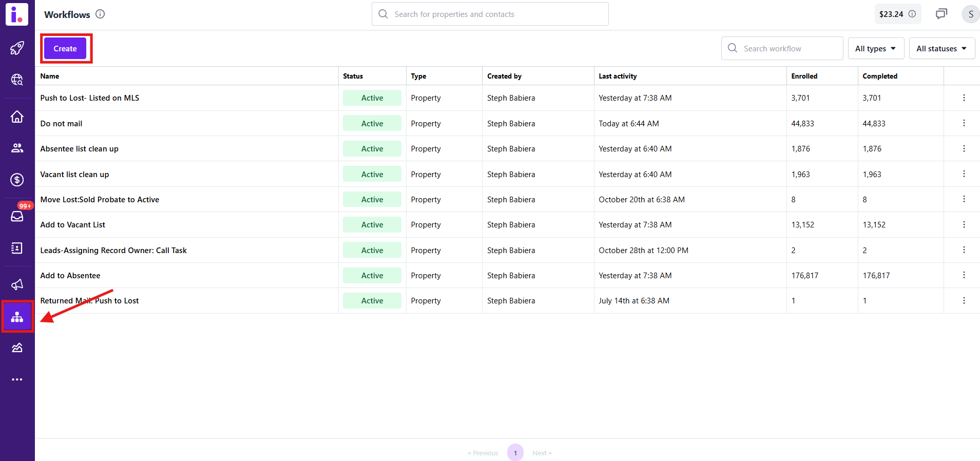This screenshot has width=980, height=461.
Task: Click the globe search sidebar icon
Action: pos(17,80)
